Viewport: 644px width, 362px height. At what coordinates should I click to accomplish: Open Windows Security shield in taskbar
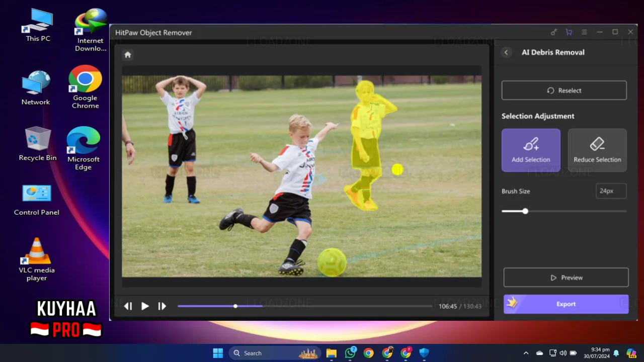click(x=424, y=353)
